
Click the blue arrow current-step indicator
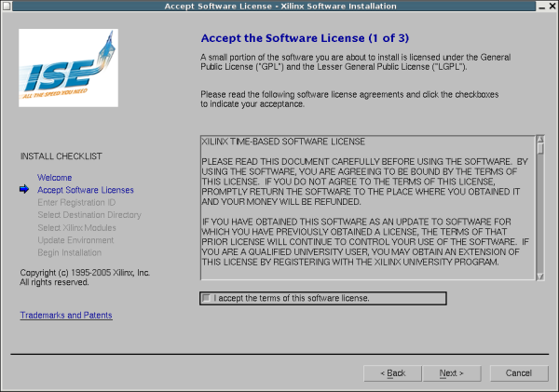[x=24, y=190]
